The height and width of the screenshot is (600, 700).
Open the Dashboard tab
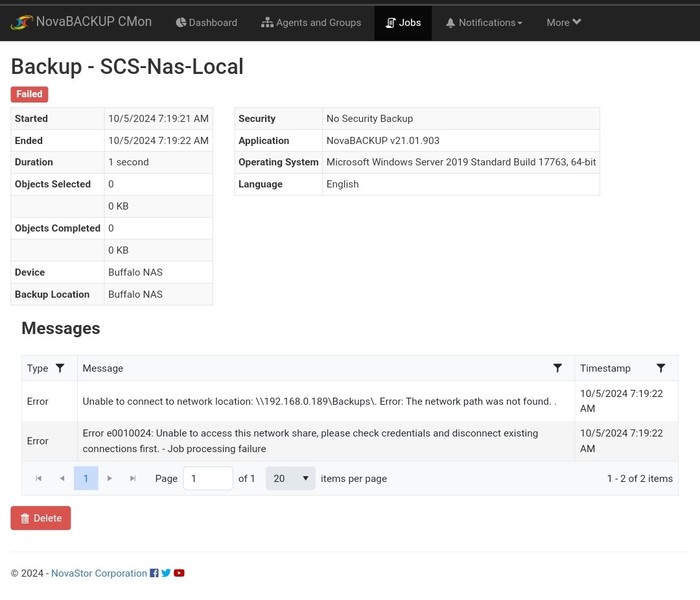tap(206, 23)
